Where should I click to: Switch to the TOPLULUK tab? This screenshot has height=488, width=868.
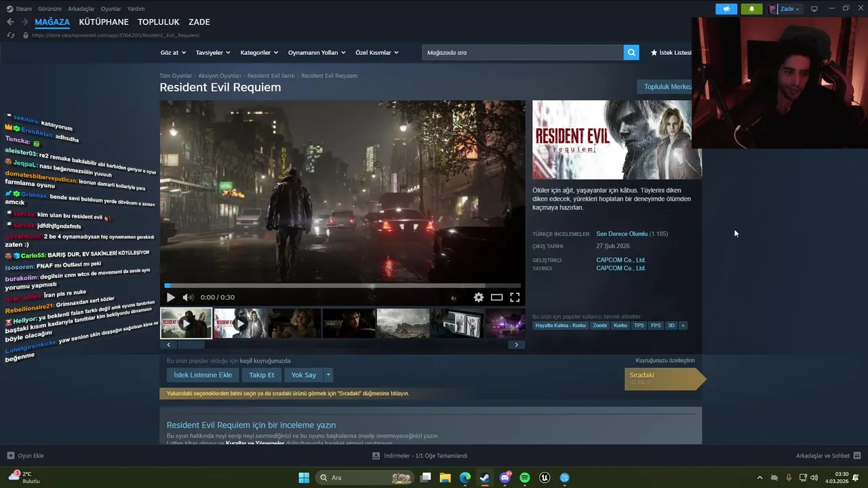pos(159,22)
